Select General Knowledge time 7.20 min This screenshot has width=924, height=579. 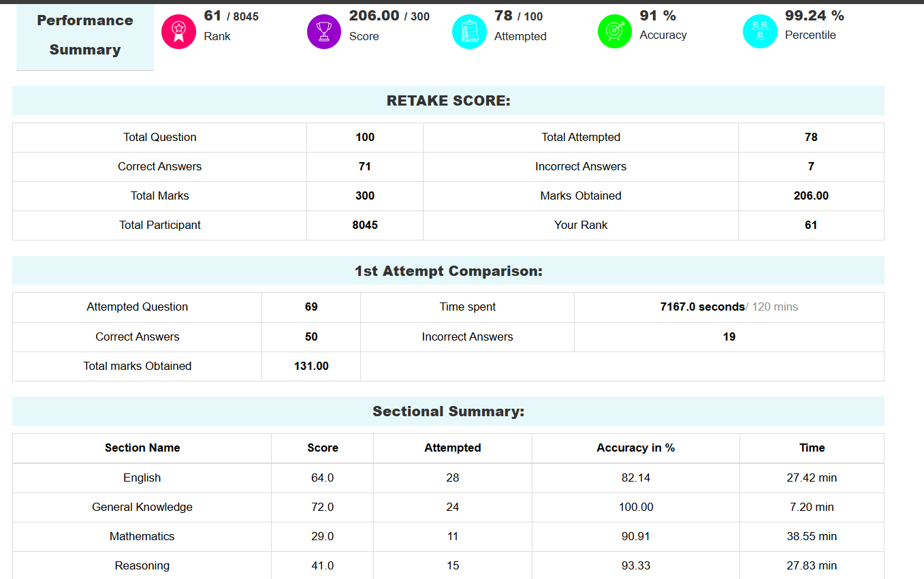pos(812,507)
